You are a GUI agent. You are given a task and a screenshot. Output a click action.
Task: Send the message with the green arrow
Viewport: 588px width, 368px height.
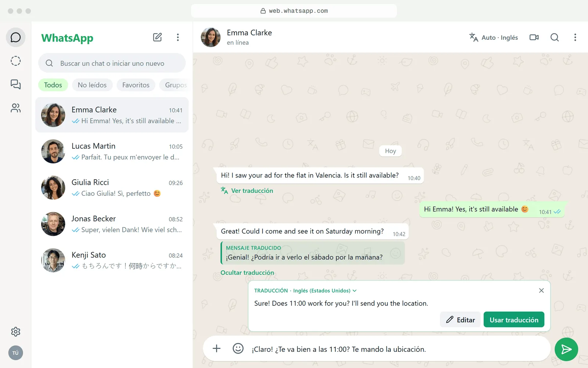(566, 349)
